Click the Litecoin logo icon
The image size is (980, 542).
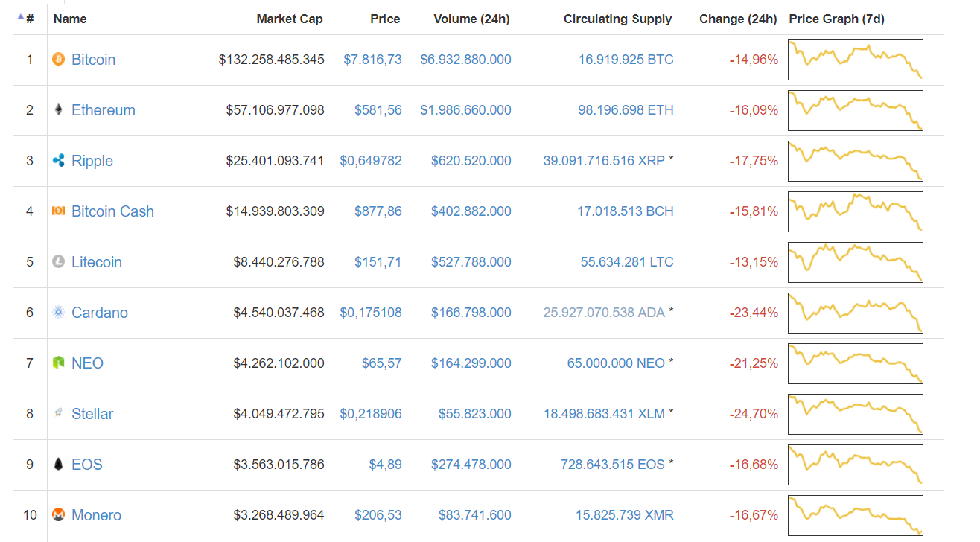tap(59, 262)
